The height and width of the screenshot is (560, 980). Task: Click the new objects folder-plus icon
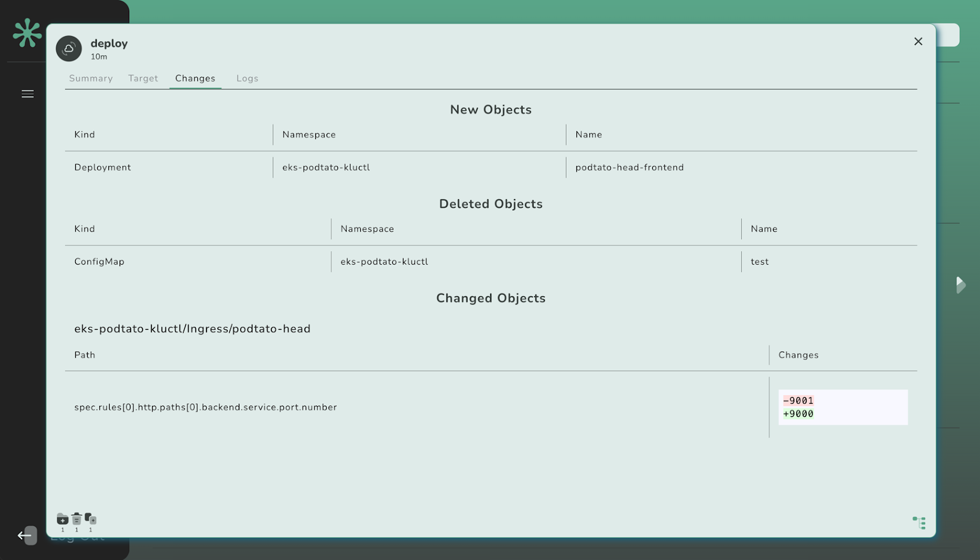(62, 520)
